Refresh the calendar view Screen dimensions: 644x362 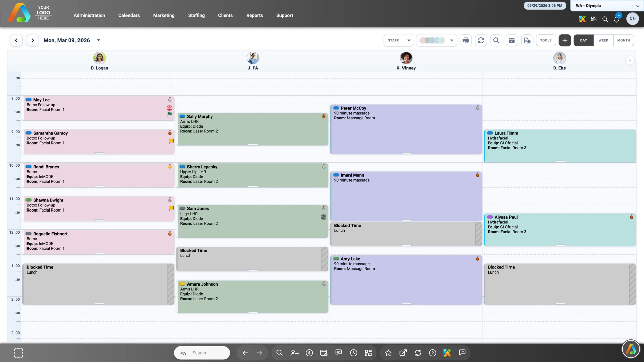(481, 40)
